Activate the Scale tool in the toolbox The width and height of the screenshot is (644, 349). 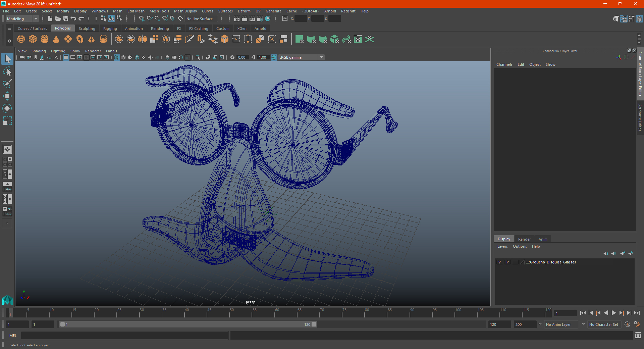7,121
